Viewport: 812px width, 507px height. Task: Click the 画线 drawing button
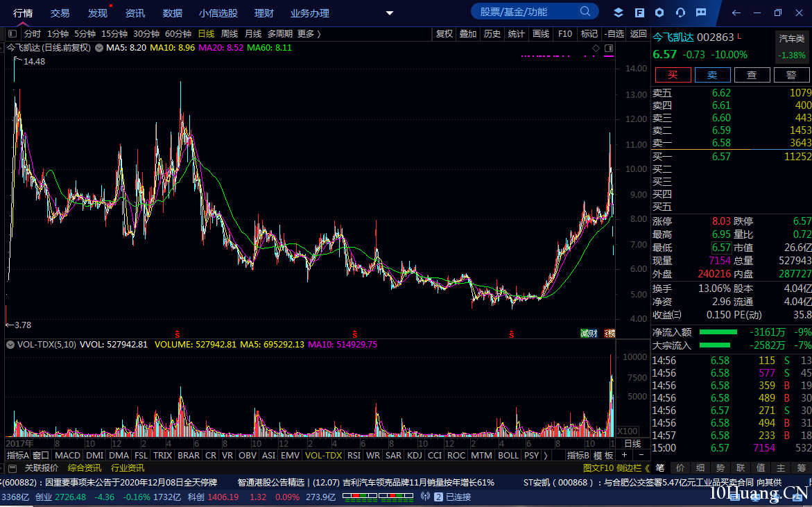click(541, 34)
